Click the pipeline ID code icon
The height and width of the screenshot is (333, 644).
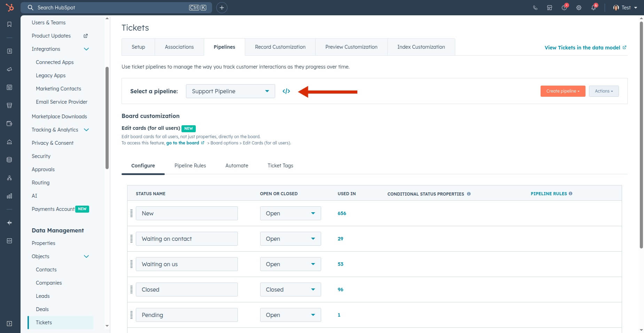coord(286,91)
